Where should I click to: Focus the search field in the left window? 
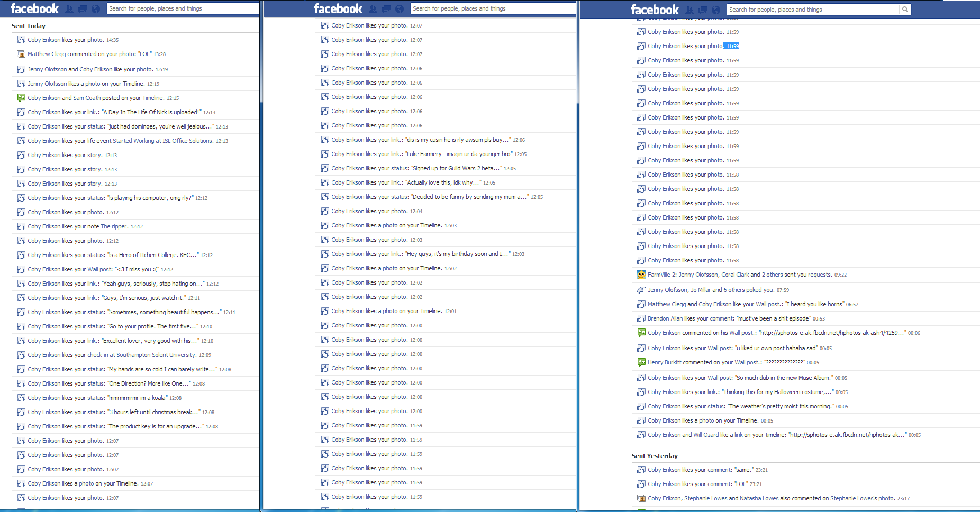coord(183,8)
